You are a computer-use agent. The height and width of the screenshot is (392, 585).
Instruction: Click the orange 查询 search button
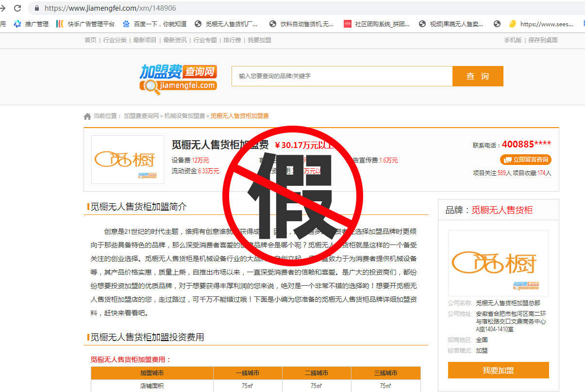[478, 76]
